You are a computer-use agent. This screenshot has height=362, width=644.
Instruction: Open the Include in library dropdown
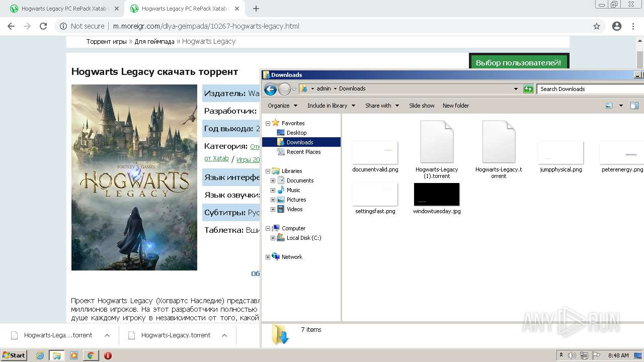(331, 106)
